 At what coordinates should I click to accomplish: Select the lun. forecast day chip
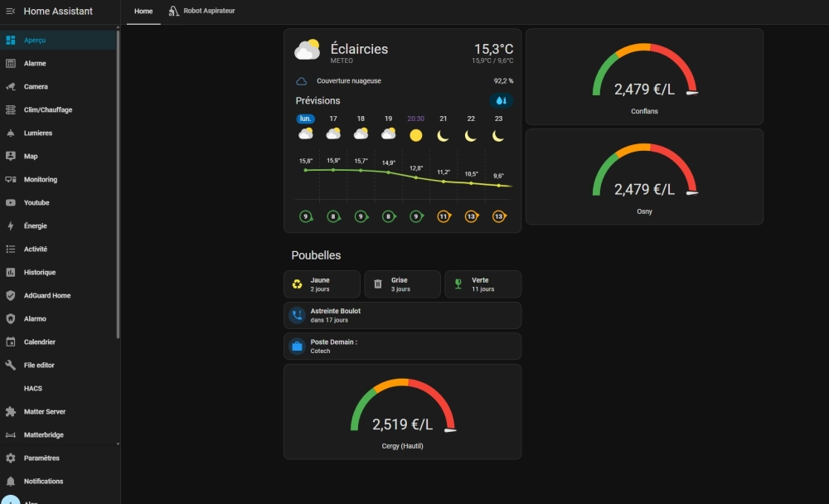coord(305,119)
